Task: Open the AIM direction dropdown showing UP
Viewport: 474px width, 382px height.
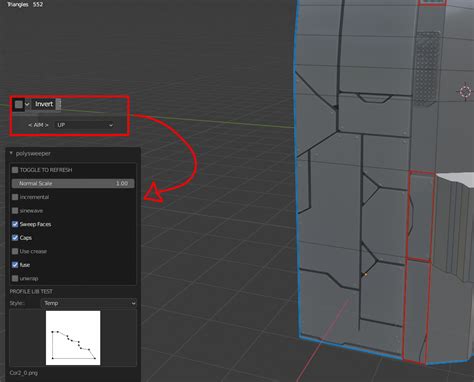Action: click(85, 125)
